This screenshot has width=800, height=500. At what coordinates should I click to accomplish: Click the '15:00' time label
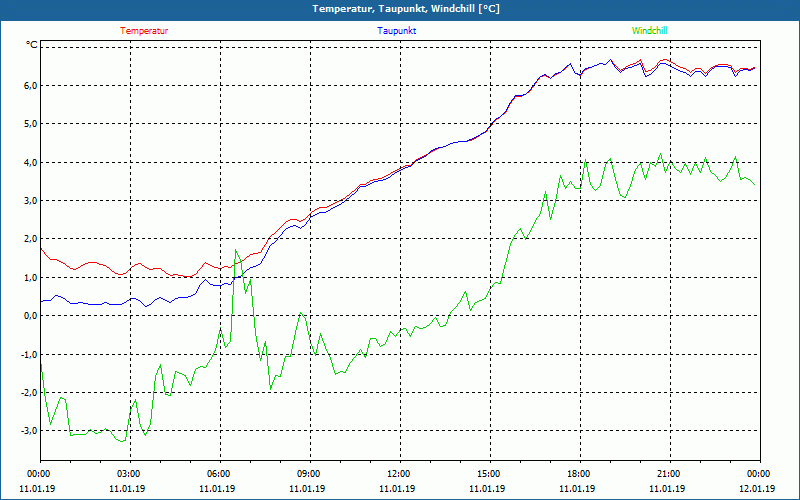(x=490, y=474)
